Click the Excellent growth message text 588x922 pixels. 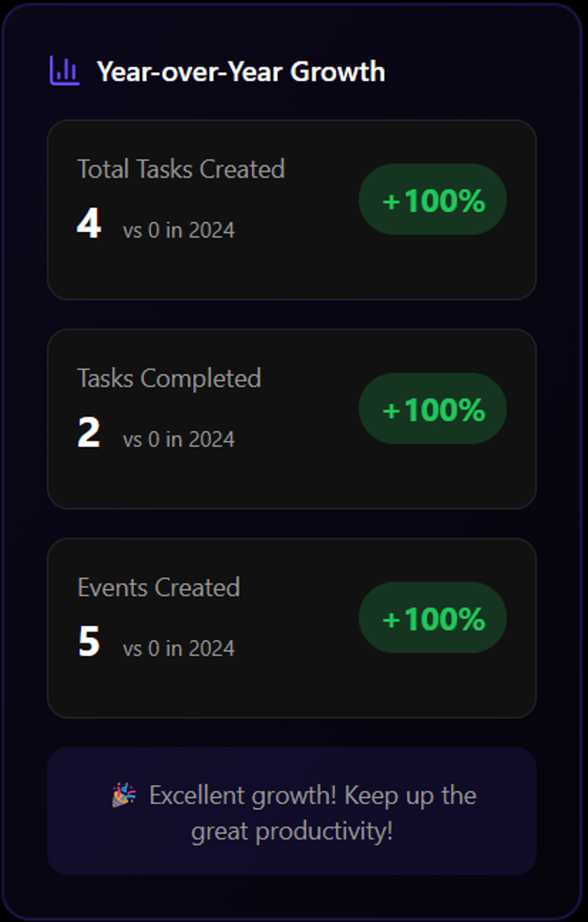312,796
